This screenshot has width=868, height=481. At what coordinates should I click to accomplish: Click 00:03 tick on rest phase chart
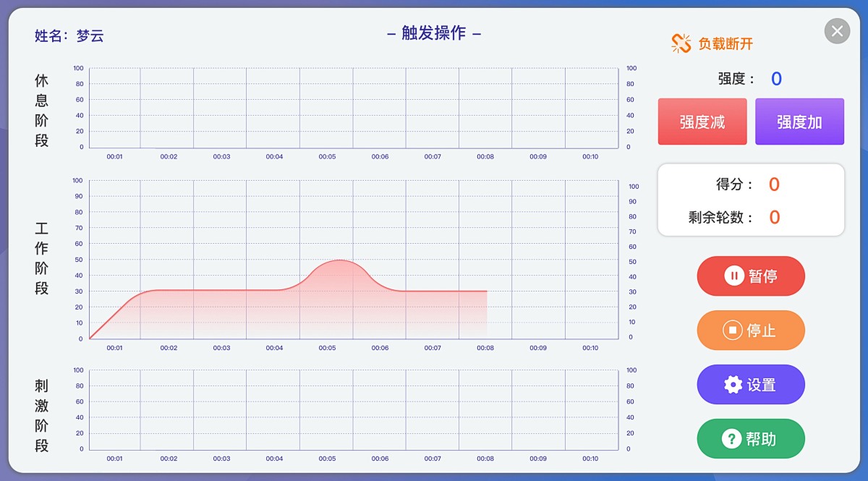coord(221,156)
